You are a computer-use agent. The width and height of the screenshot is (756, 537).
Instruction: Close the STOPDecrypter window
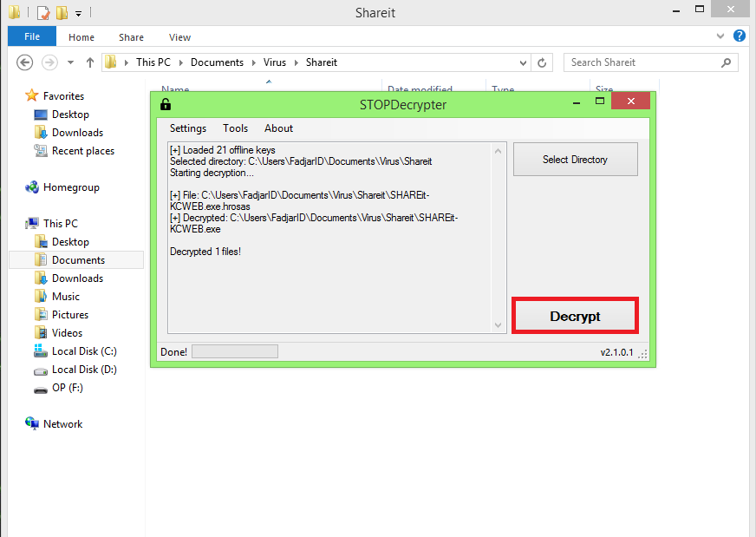pos(630,101)
